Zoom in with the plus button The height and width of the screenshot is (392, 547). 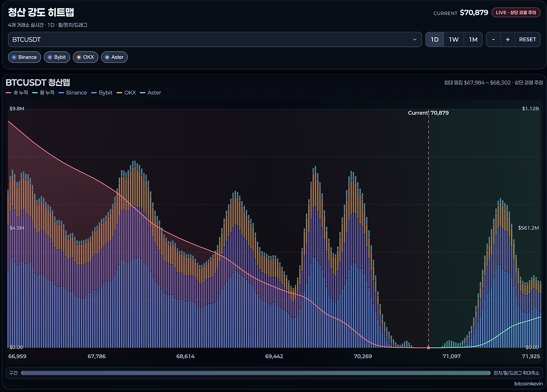[508, 39]
